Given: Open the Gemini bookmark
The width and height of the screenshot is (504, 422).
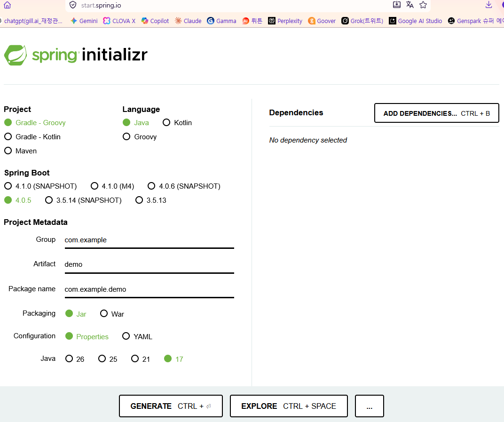Looking at the screenshot, I should click(84, 21).
